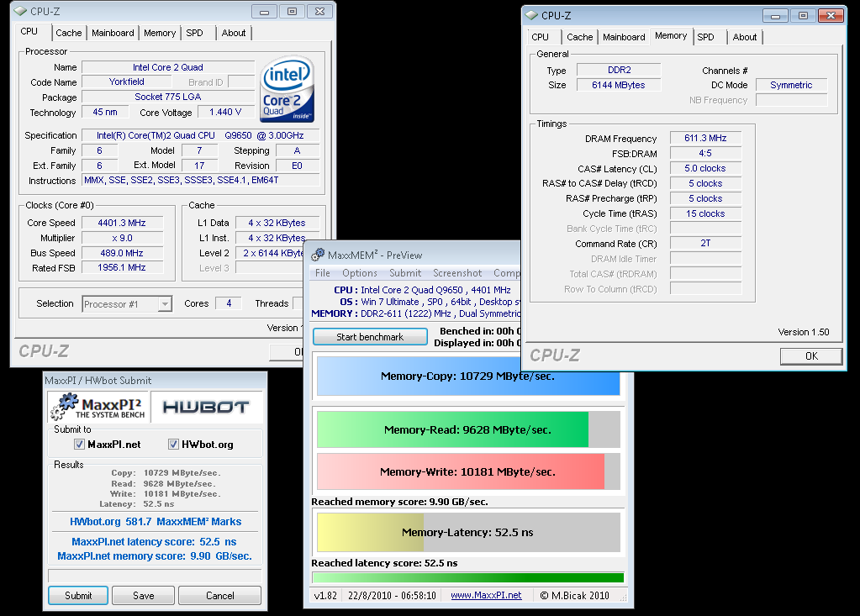Click the DC Mode Symmetric value
Viewport: 860px width, 616px height.
[x=791, y=85]
